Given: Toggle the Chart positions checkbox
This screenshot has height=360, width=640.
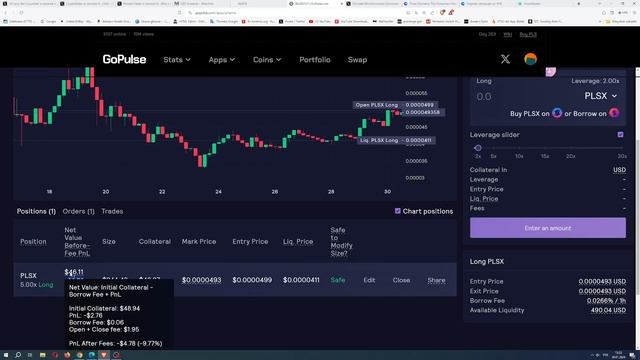Looking at the screenshot, I should (x=398, y=211).
